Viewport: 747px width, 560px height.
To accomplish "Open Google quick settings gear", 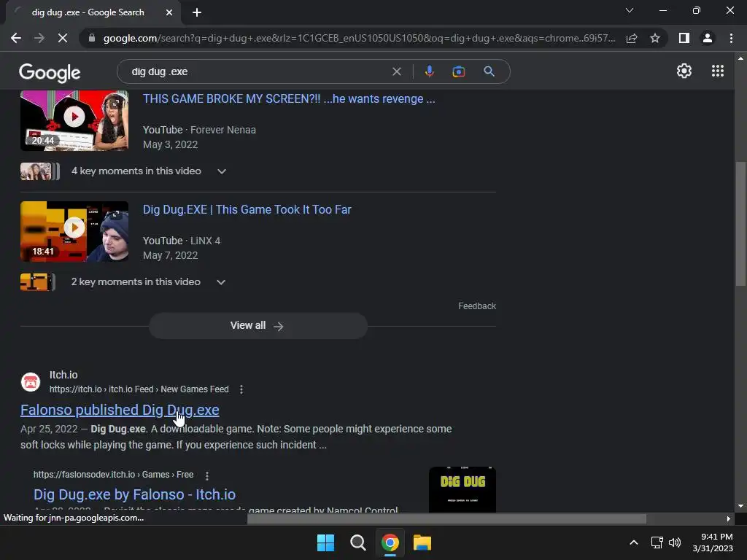I will tap(684, 71).
